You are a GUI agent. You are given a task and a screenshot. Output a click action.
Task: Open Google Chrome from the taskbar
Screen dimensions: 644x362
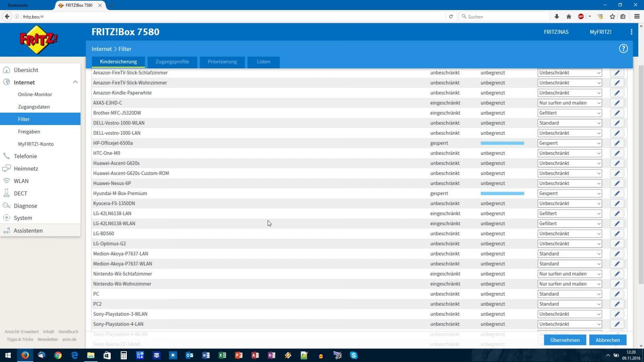58,355
